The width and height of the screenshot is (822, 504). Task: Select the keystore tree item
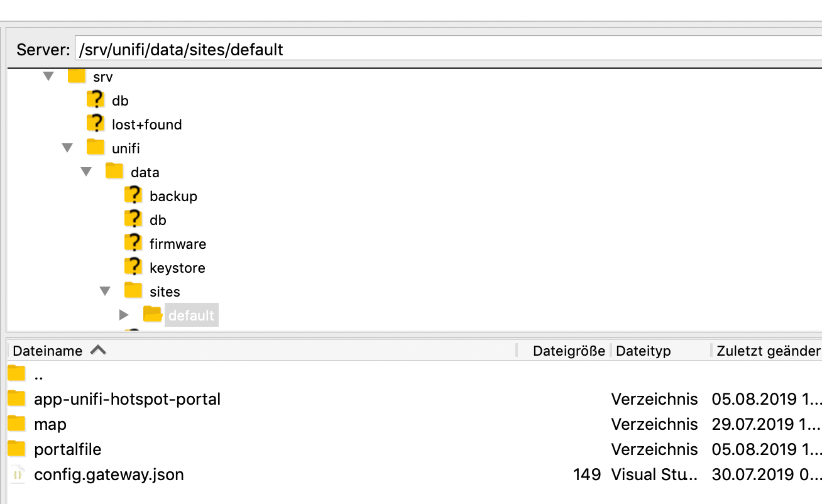[x=177, y=268]
